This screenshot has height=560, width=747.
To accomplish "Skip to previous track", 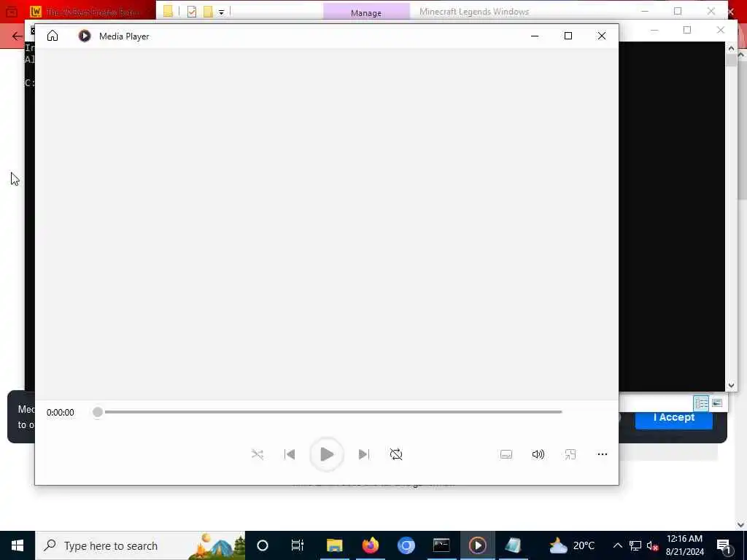I will [x=290, y=454].
